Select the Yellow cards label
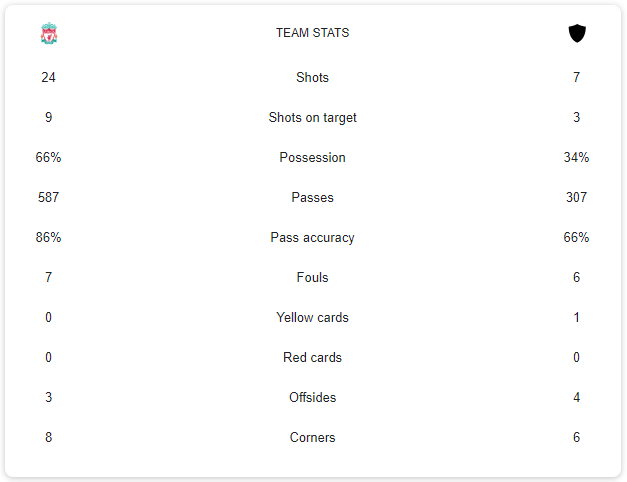The image size is (627, 482). [x=313, y=318]
